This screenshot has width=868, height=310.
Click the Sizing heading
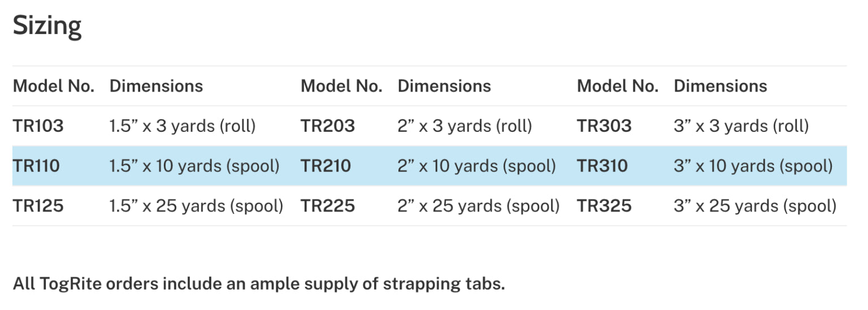47,26
